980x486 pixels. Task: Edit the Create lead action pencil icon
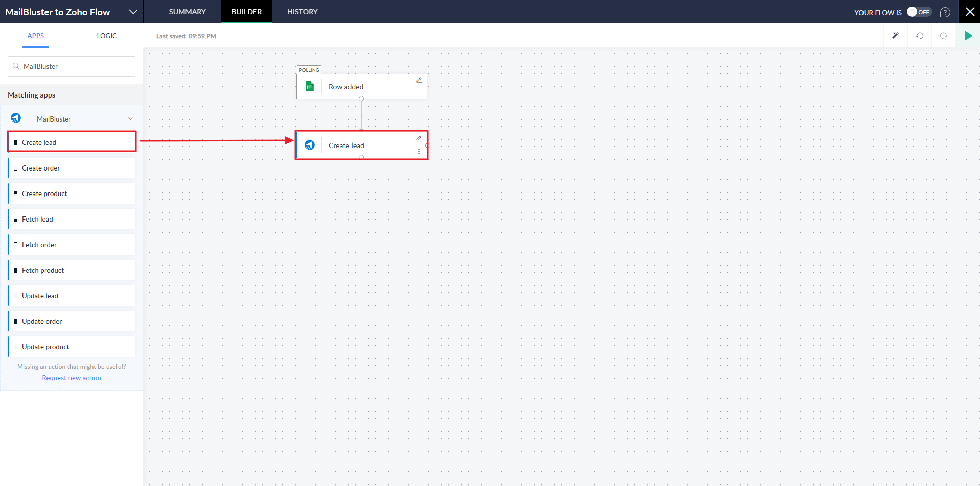(x=419, y=139)
